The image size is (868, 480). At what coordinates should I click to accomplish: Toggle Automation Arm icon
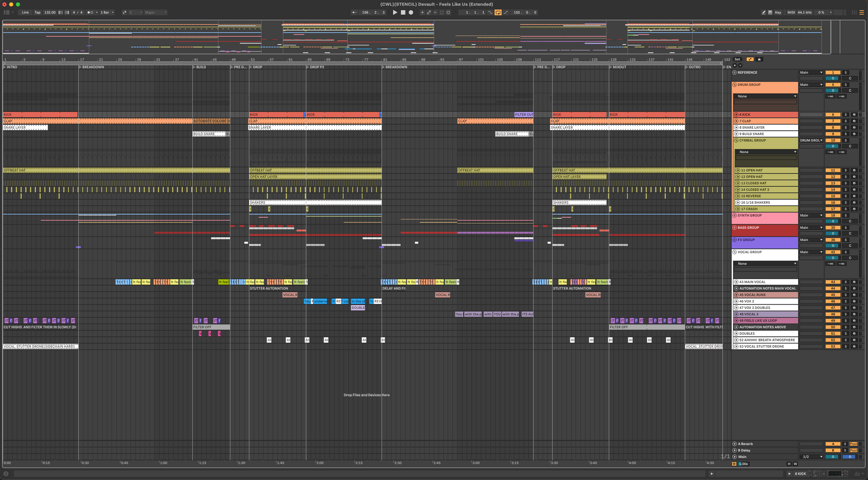tap(429, 13)
